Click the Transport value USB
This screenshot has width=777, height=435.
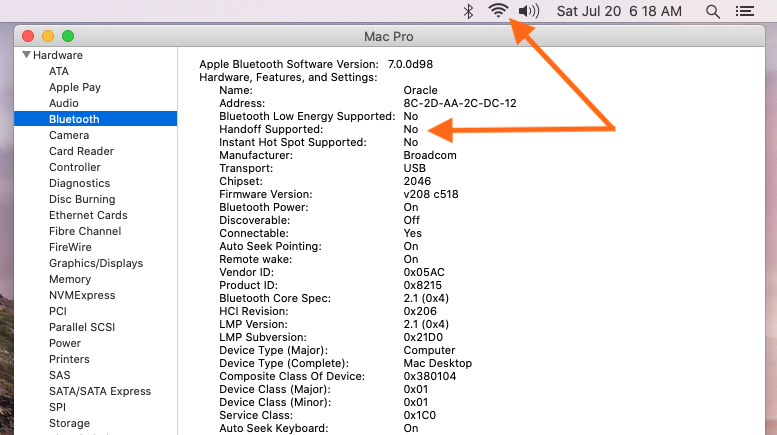click(414, 168)
